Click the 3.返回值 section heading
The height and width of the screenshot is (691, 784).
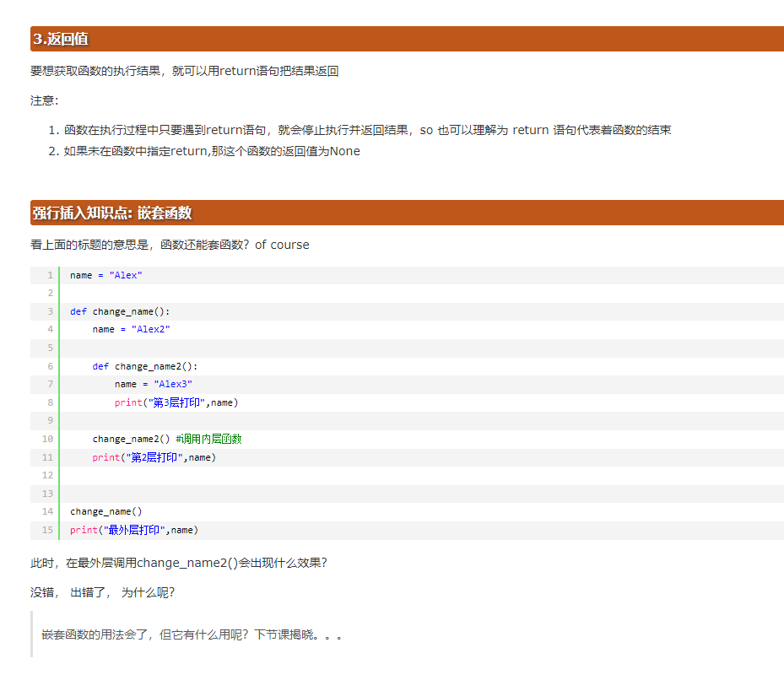[60, 39]
